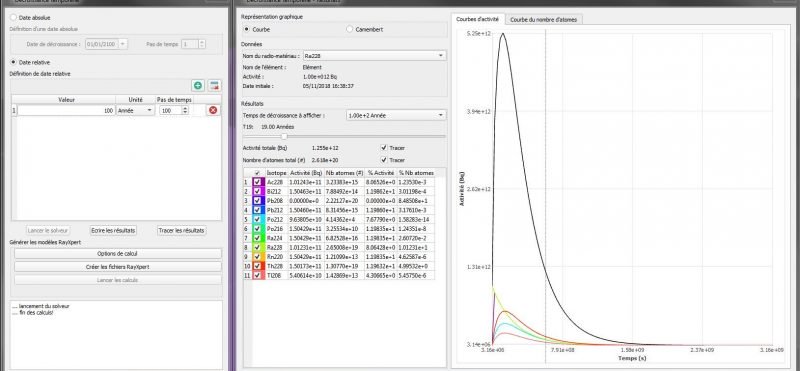Uncheck the Po216 isotope checkbox
Screen dimensions: 800x371
pyautogui.click(x=257, y=229)
